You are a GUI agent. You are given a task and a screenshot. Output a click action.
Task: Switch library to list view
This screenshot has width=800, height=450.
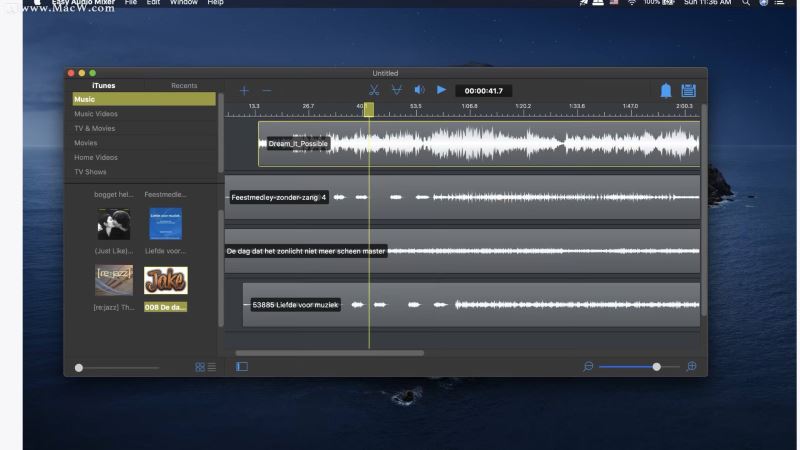pyautogui.click(x=212, y=367)
